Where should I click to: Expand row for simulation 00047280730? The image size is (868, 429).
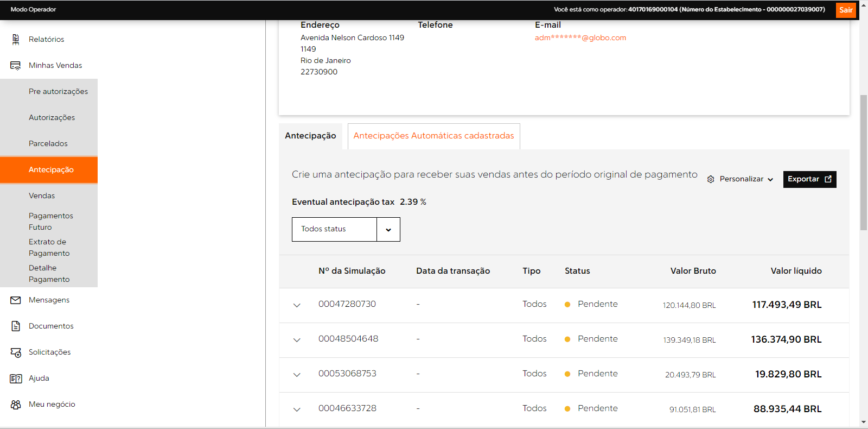click(297, 305)
